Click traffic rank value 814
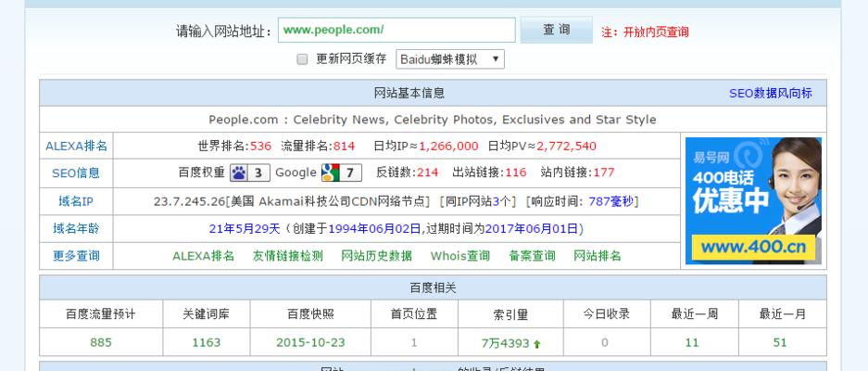868x371 pixels. (344, 147)
